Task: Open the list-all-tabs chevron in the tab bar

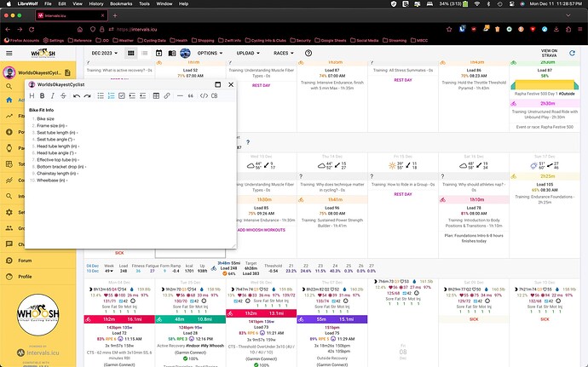Action: [x=568, y=15]
